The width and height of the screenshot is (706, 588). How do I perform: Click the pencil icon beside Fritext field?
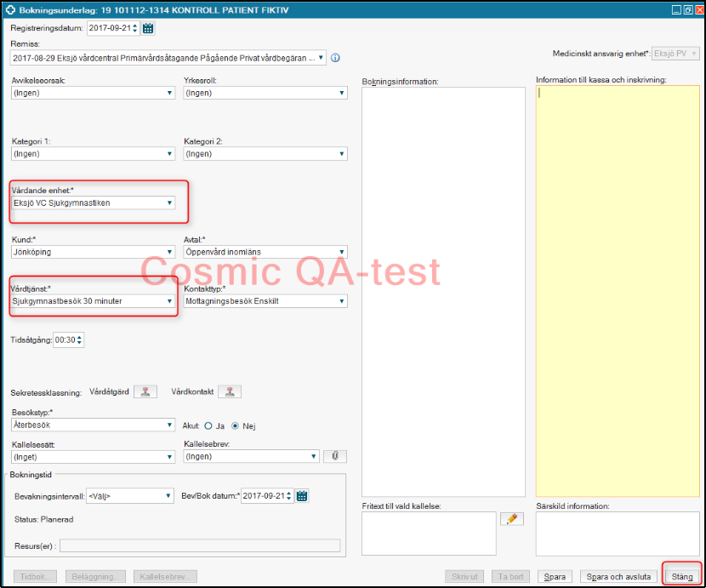512,519
